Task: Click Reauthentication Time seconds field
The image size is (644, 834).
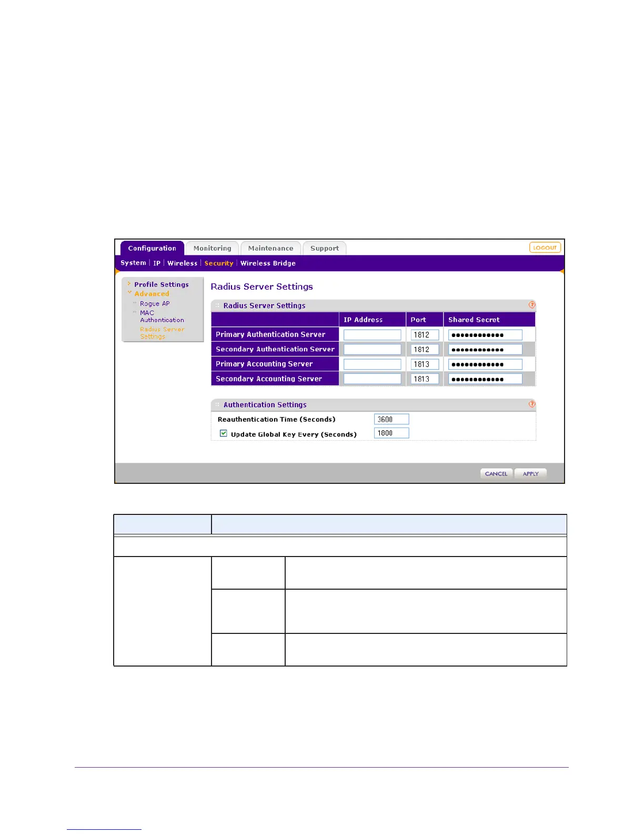Action: coord(391,419)
